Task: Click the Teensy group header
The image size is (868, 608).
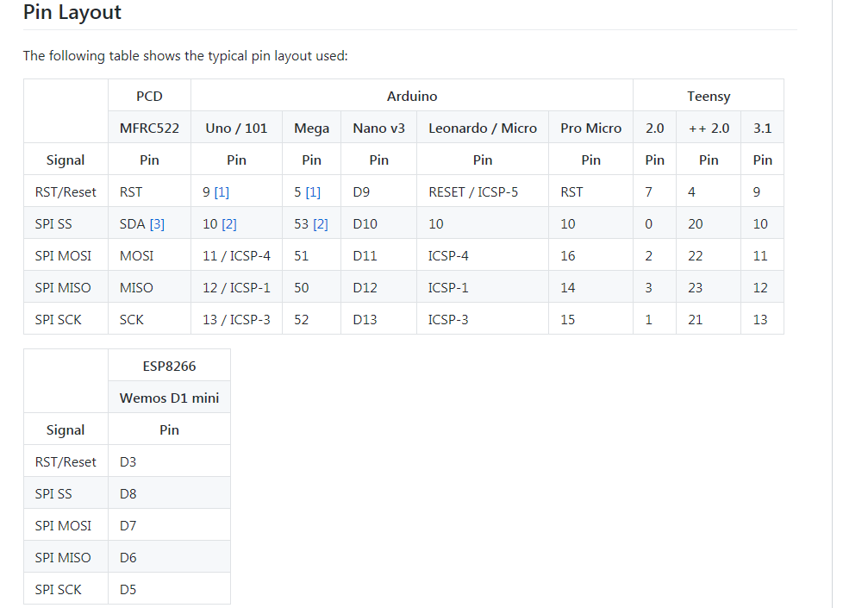Action: click(709, 96)
